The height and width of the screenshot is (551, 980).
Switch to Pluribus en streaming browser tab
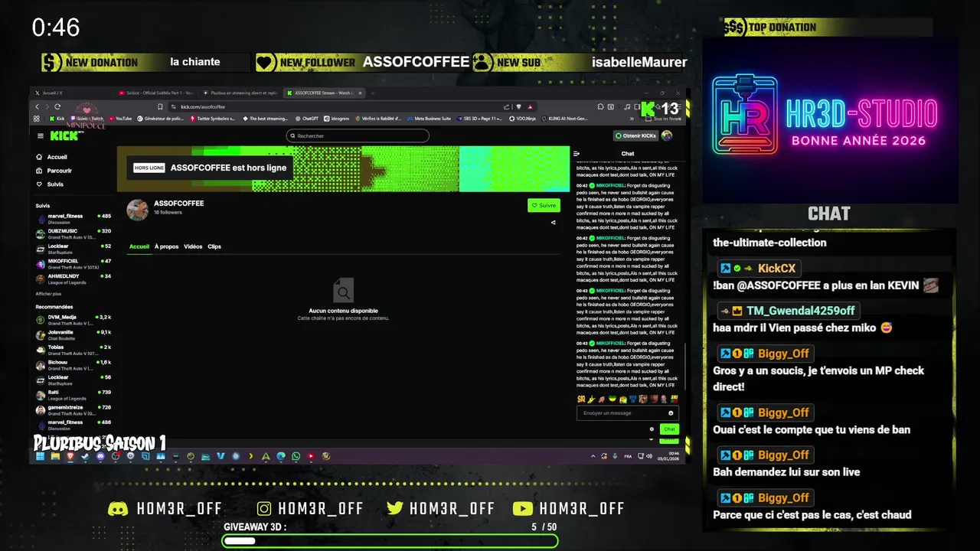[x=240, y=93]
